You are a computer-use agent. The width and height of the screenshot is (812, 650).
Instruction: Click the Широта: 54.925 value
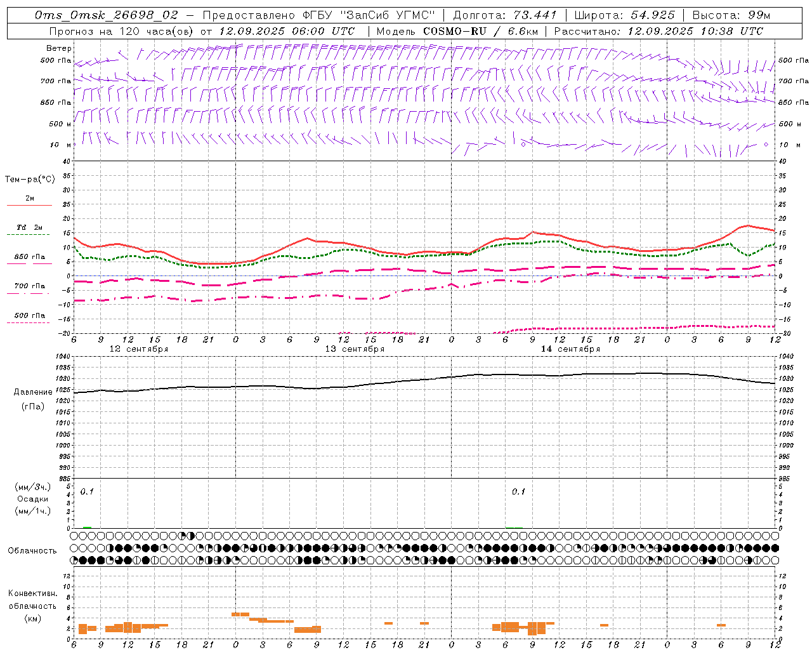tap(624, 15)
